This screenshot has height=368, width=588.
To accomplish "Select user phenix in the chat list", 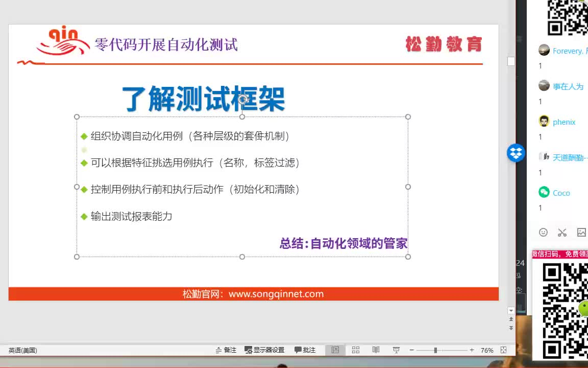I will coord(563,122).
